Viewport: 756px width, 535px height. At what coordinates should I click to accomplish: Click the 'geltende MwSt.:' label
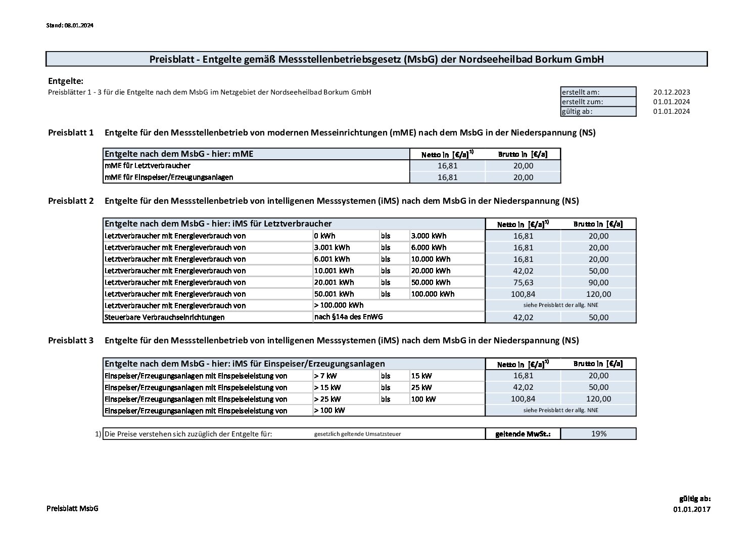coord(523,434)
